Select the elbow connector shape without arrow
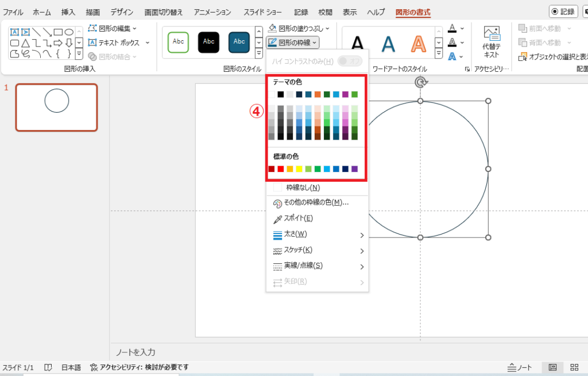This screenshot has width=588, height=376. [x=36, y=43]
